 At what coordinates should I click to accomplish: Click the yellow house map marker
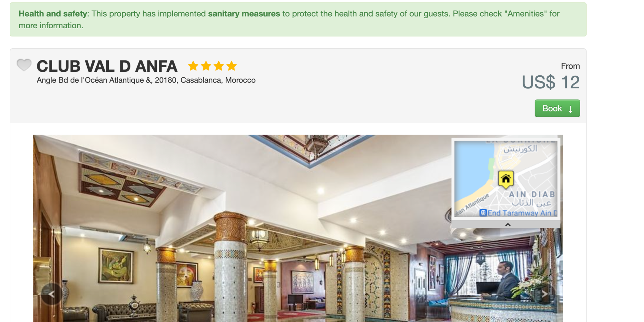click(x=506, y=179)
